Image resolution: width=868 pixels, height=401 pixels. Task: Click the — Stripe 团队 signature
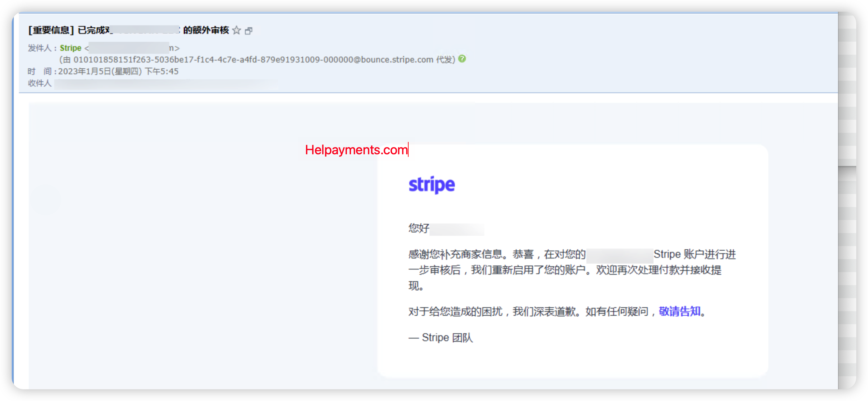(441, 337)
